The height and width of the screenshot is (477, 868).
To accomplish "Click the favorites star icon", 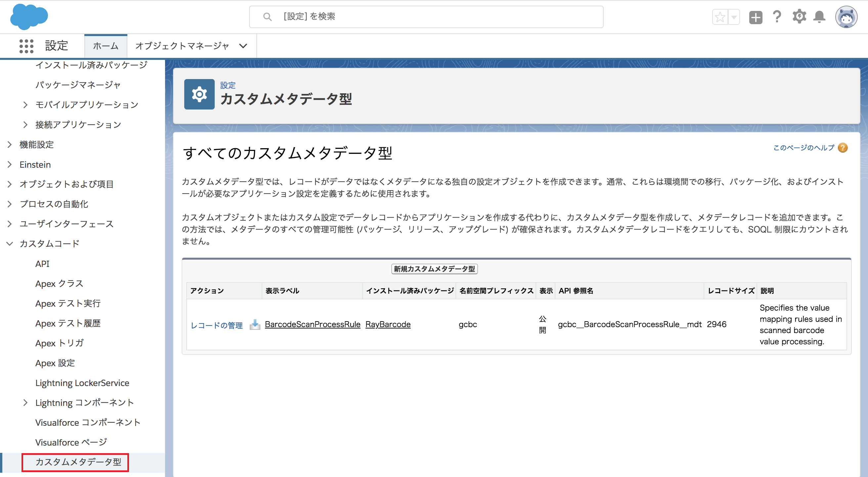I will (720, 17).
